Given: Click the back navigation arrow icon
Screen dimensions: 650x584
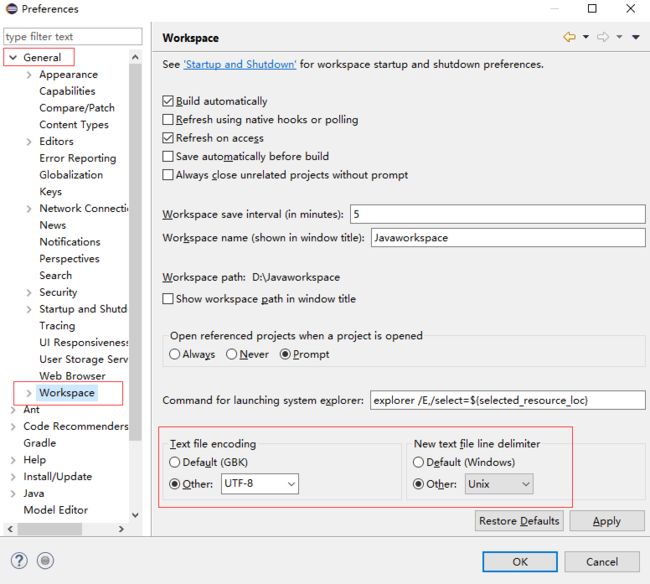Looking at the screenshot, I should pyautogui.click(x=570, y=37).
